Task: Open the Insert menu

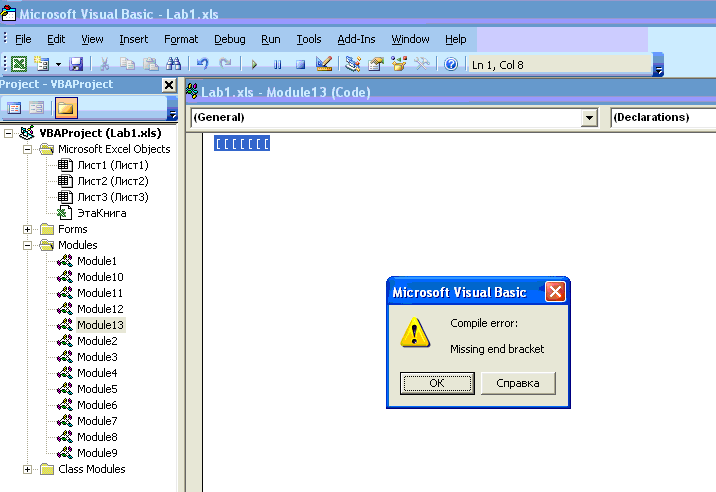Action: tap(133, 39)
